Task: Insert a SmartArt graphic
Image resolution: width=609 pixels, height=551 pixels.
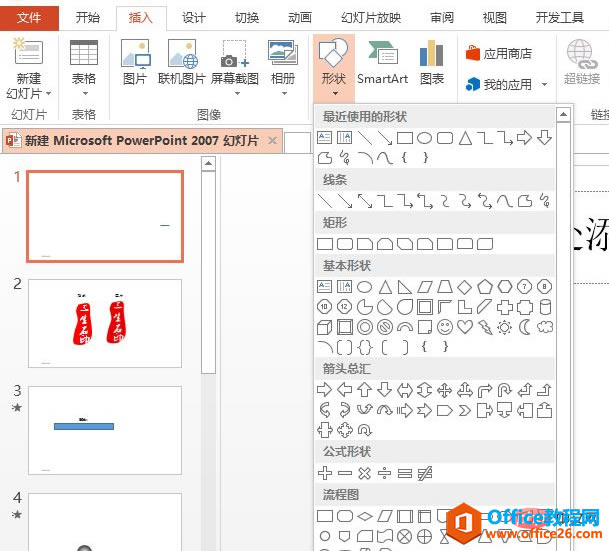Action: pos(382,62)
